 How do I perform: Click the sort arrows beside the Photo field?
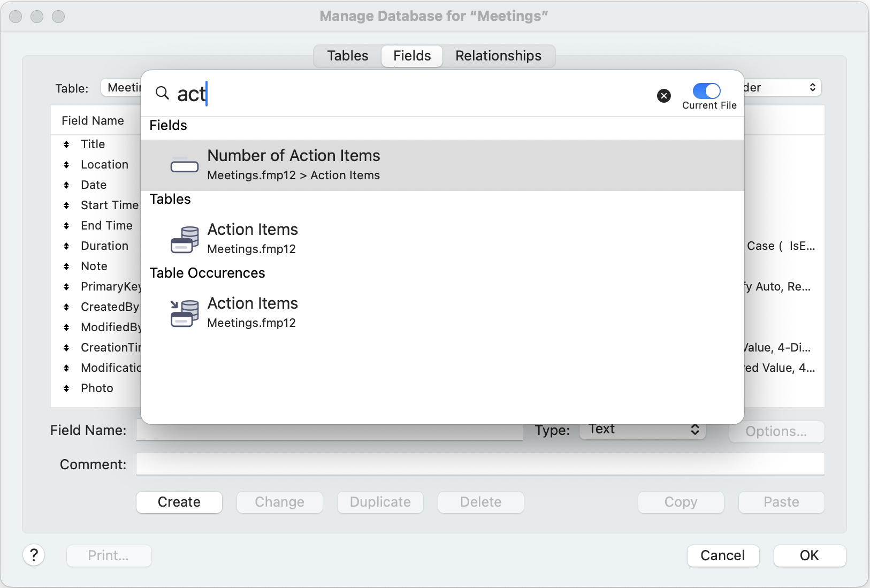[66, 388]
